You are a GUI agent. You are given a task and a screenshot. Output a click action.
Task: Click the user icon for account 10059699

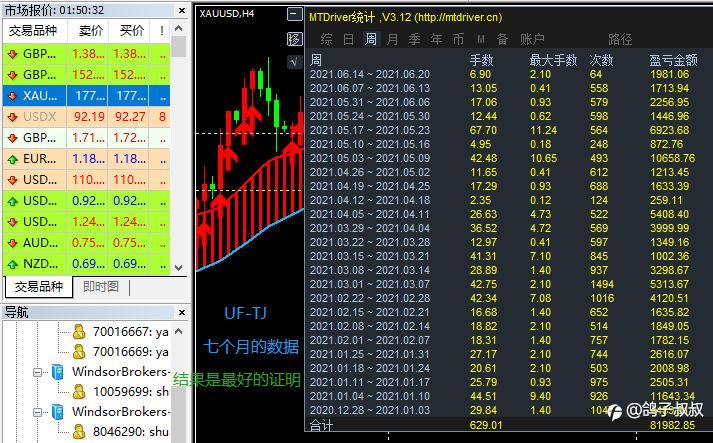[x=79, y=391]
